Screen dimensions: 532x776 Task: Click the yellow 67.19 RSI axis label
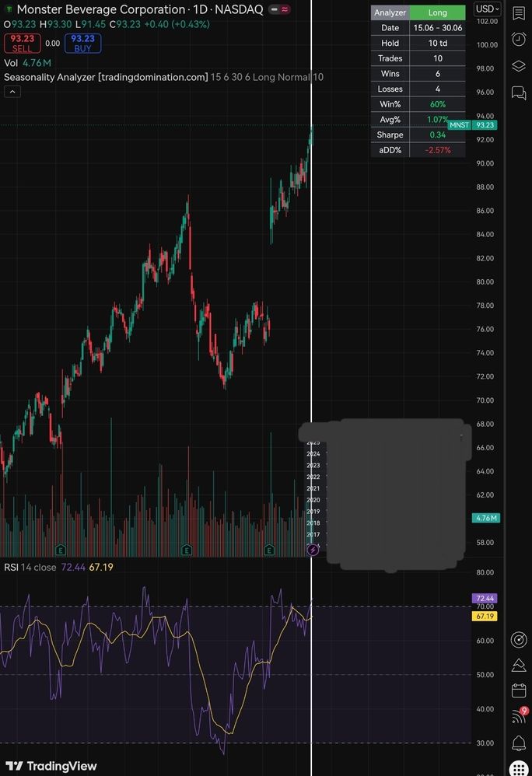coord(485,616)
